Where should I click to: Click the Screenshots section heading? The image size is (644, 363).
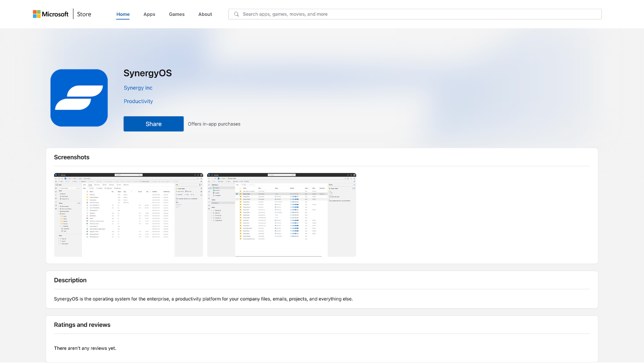click(x=72, y=157)
